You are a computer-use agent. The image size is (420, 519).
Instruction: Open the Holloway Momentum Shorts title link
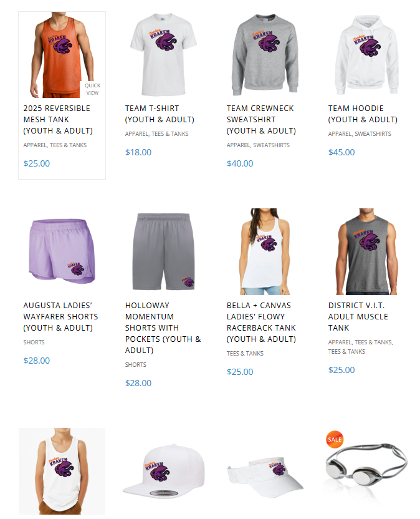click(x=163, y=327)
